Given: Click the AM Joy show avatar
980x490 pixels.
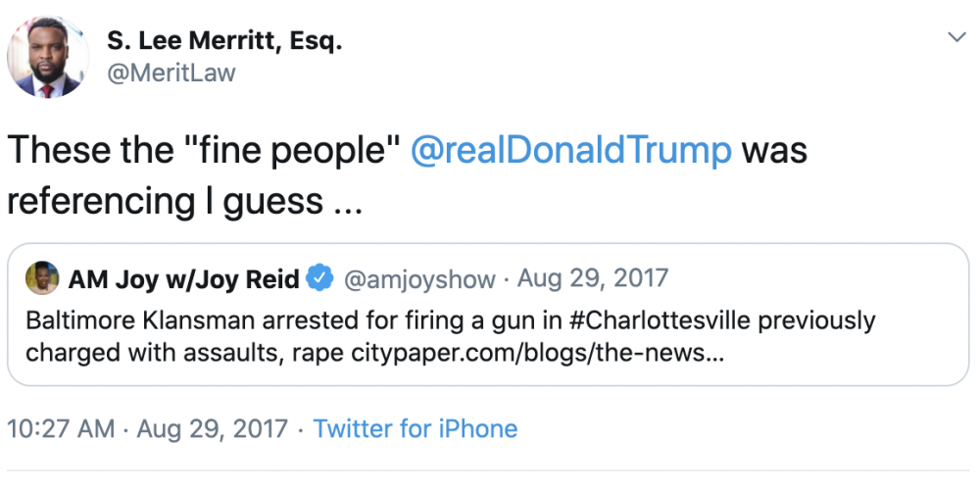Looking at the screenshot, I should [x=42, y=278].
